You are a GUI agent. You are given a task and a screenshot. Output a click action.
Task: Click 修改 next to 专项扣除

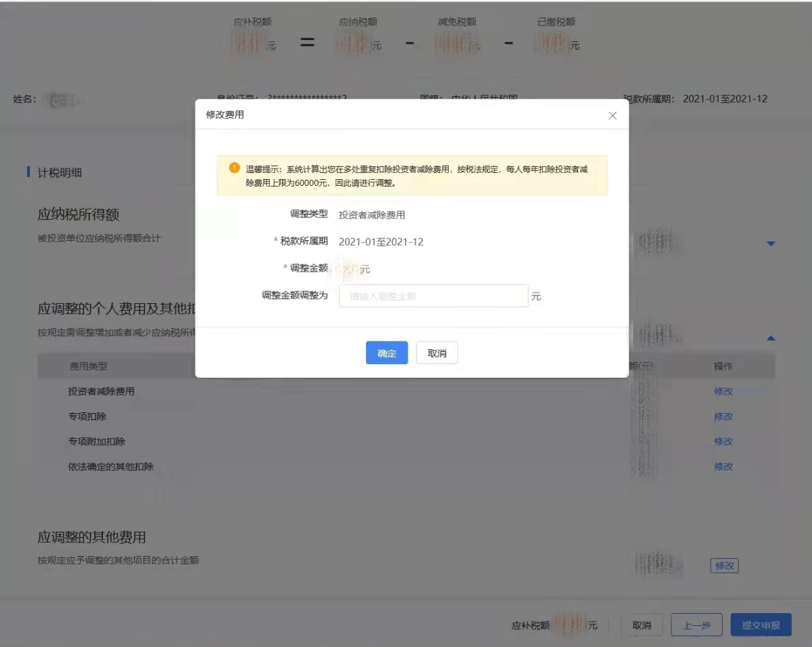(x=723, y=416)
